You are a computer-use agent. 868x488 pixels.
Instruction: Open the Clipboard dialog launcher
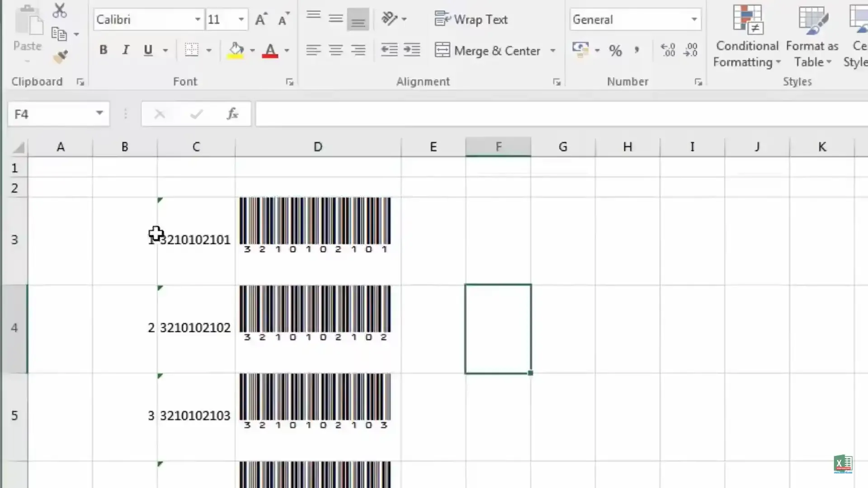80,82
